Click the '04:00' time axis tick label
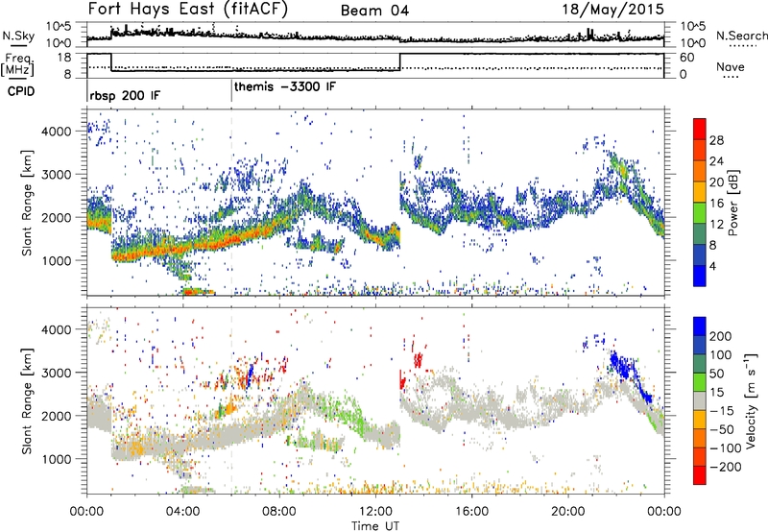The image size is (768, 532). (x=182, y=512)
